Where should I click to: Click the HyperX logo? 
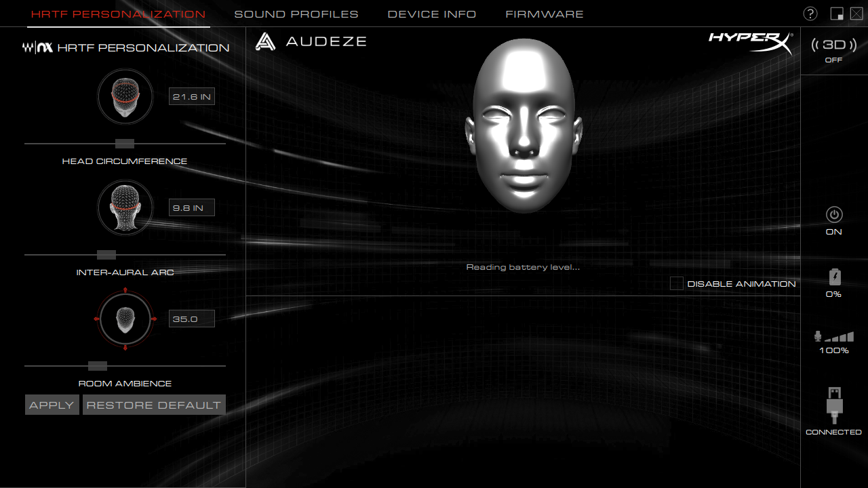750,42
